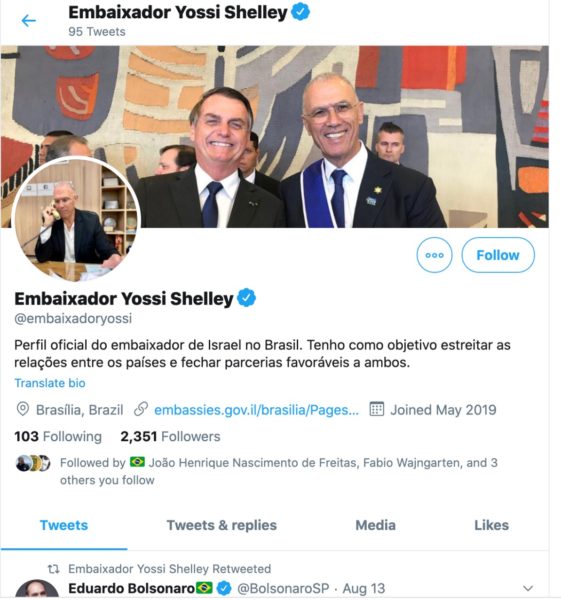The height and width of the screenshot is (600, 561).
Task: Click the verified badge in the header
Action: [300, 12]
